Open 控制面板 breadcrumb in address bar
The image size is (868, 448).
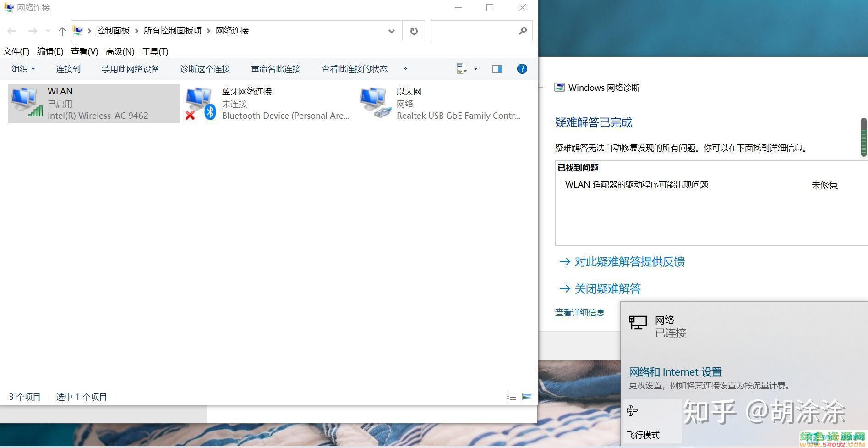[113, 31]
